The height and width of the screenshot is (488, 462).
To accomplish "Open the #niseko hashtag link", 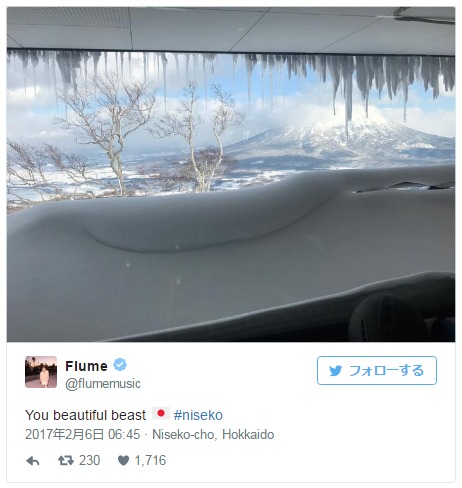I will (x=198, y=415).
